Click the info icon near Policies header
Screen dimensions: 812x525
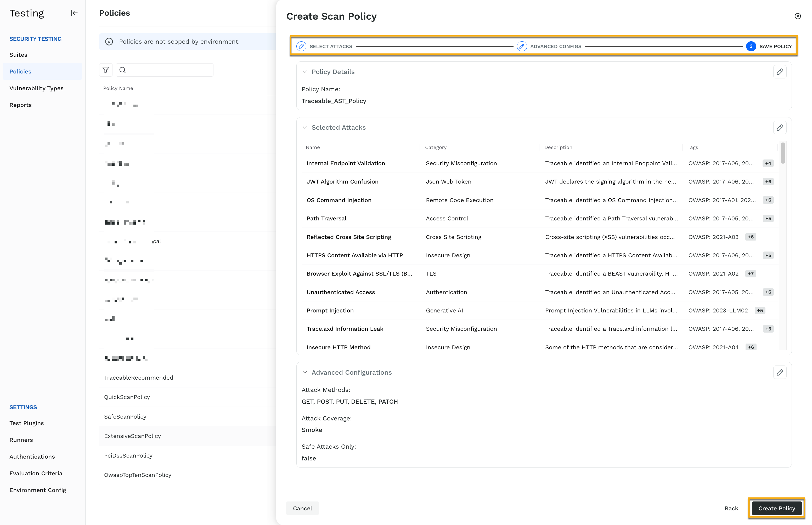coord(109,41)
